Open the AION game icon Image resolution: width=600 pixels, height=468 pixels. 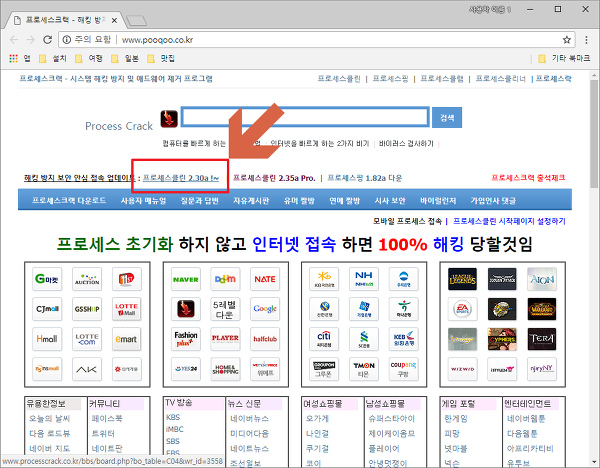(542, 279)
